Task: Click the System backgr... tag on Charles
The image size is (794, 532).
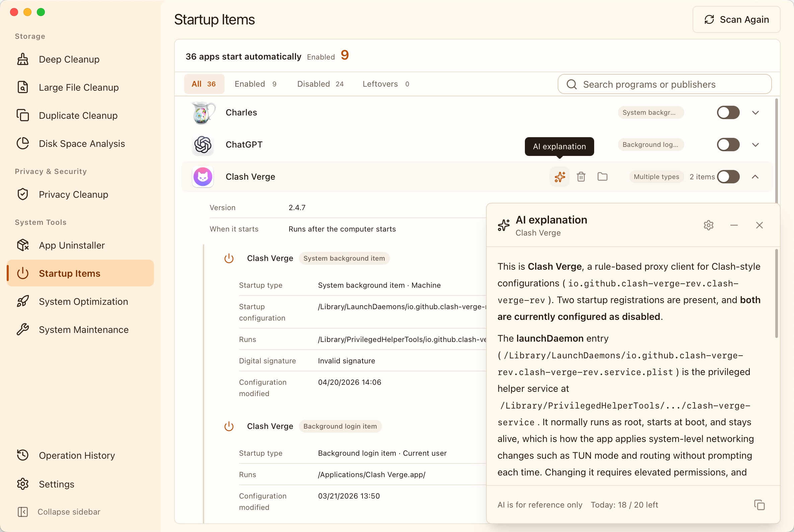Action: click(650, 113)
